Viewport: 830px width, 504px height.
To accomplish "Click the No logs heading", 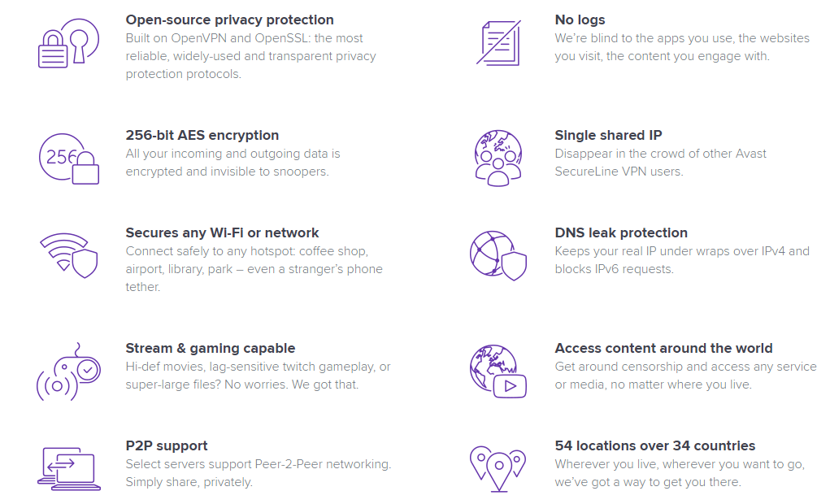I will 580,20.
